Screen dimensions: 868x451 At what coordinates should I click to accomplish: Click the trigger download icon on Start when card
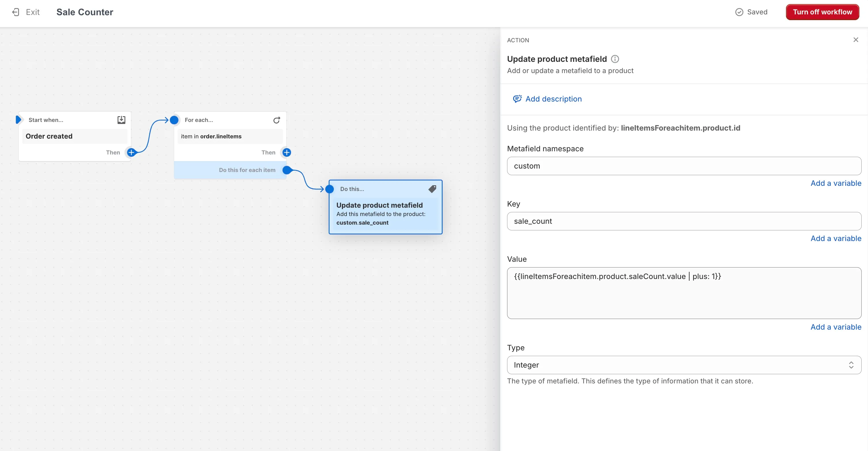click(121, 120)
